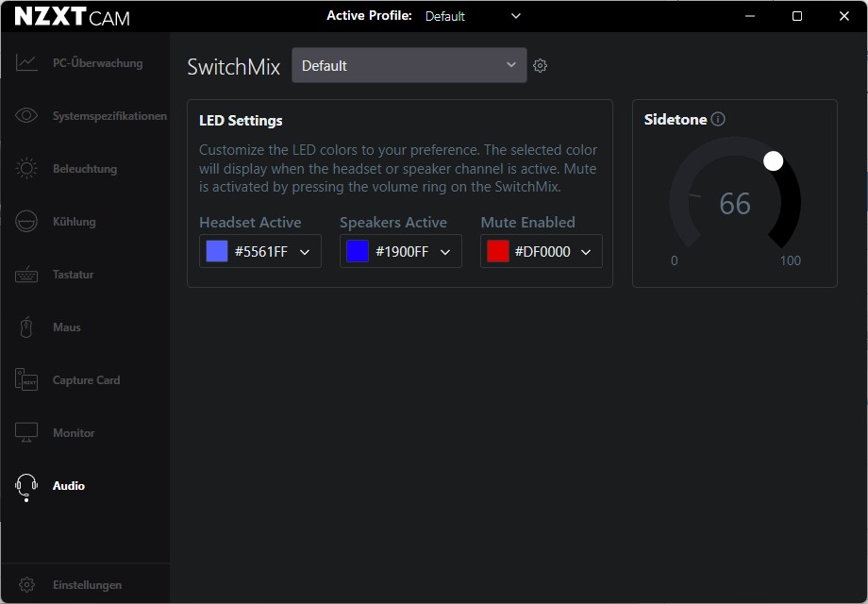Click the Mute Enabled red swatch
Viewport: 868px width, 604px height.
498,251
